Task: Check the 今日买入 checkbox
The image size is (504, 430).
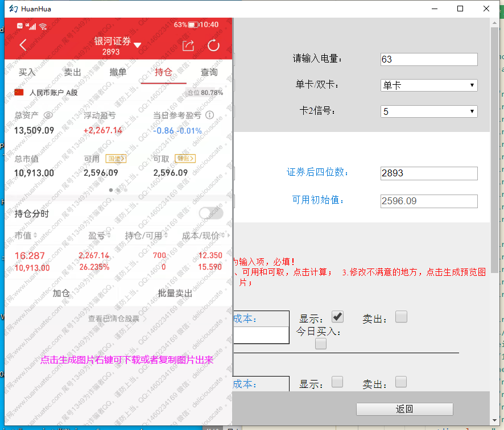Action: (x=321, y=344)
